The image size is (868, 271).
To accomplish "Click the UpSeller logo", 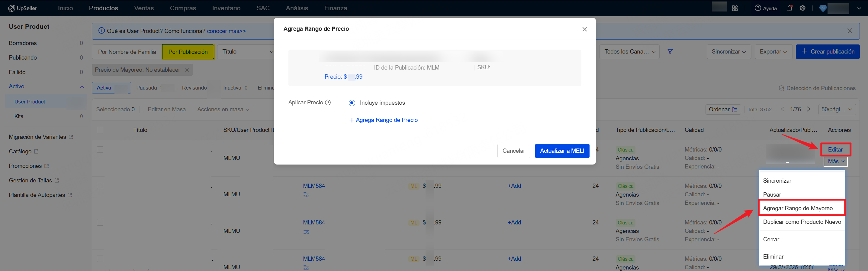I will [22, 8].
